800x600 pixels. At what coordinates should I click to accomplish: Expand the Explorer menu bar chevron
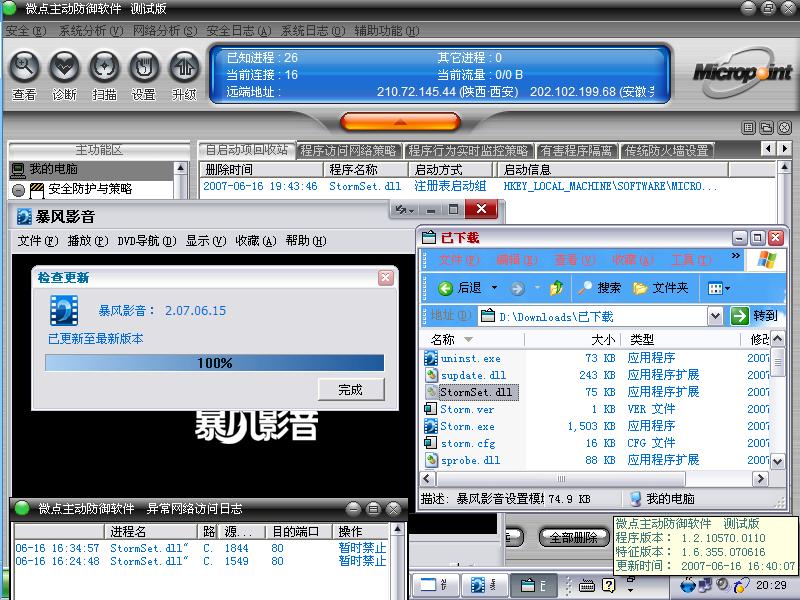[736, 255]
